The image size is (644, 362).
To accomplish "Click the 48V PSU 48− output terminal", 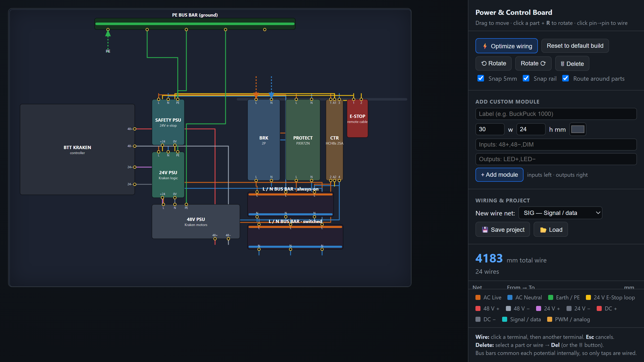I will (228, 239).
